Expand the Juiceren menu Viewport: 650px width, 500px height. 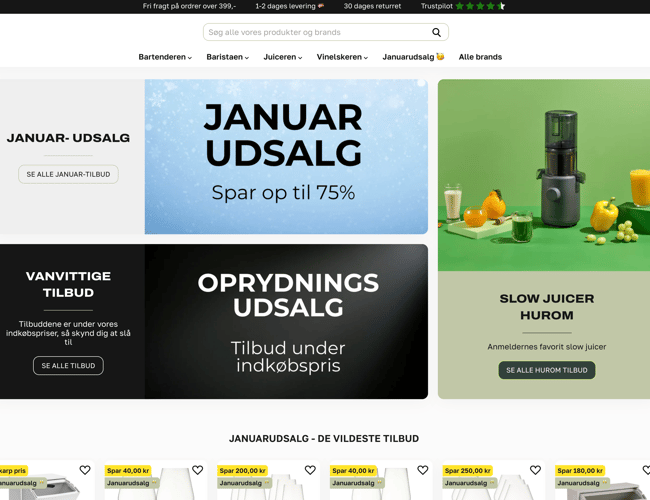[283, 57]
